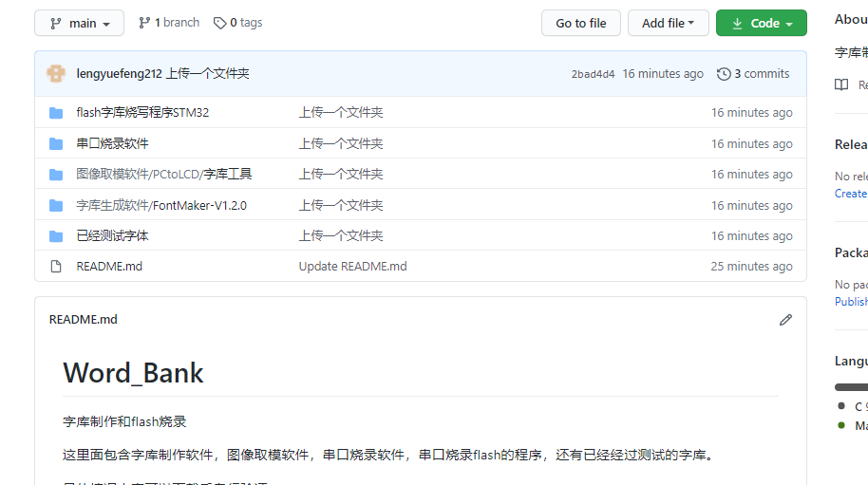The height and width of the screenshot is (485, 868).
Task: Open folder 串口烧录软件
Action: 112,143
